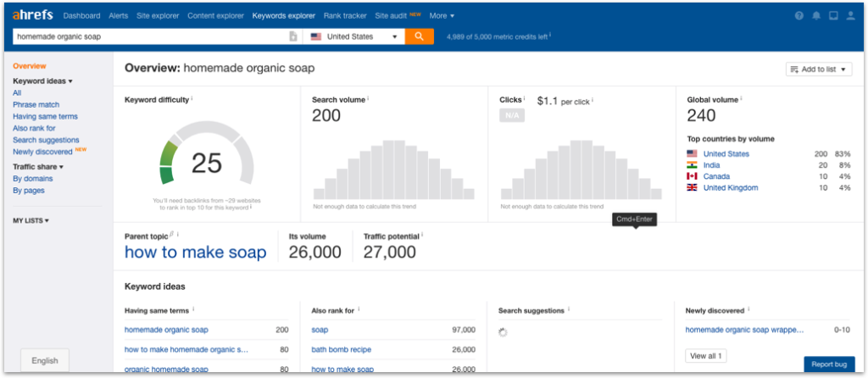Click the info icon beside Traffic potential
Screen dimensions: 868x378
tap(422, 236)
